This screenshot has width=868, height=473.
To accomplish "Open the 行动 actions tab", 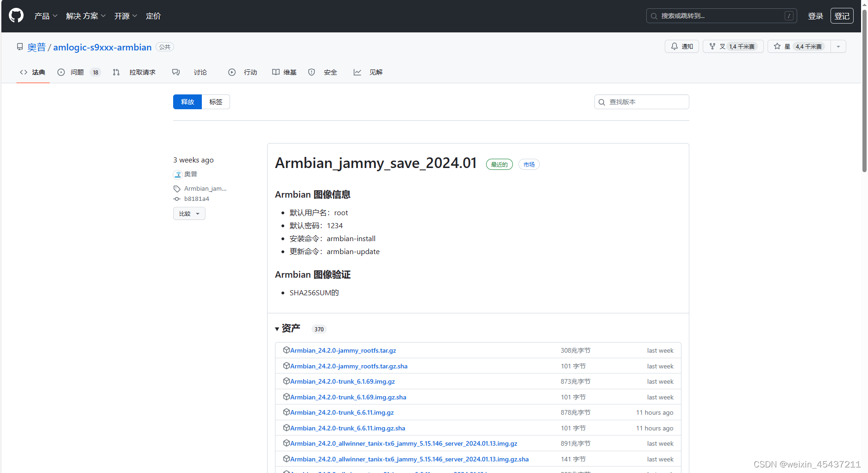I will point(243,72).
